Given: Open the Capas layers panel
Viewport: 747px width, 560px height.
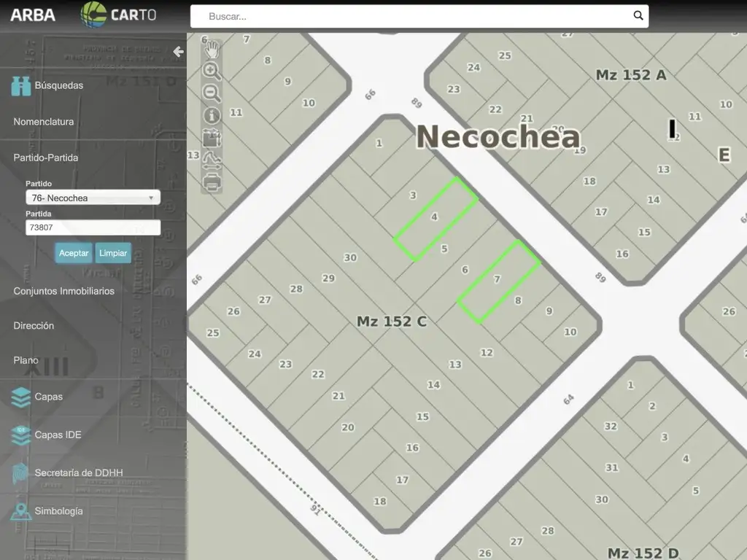Looking at the screenshot, I should pyautogui.click(x=48, y=397).
